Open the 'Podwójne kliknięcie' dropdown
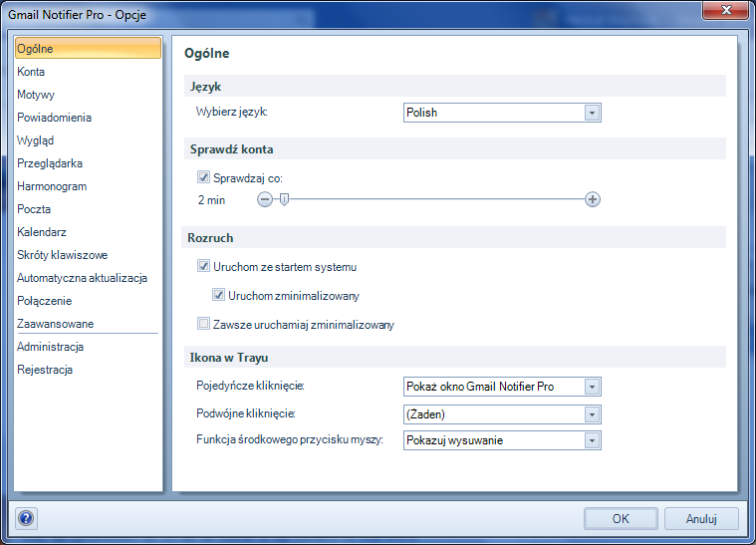The height and width of the screenshot is (545, 756). pyautogui.click(x=592, y=412)
